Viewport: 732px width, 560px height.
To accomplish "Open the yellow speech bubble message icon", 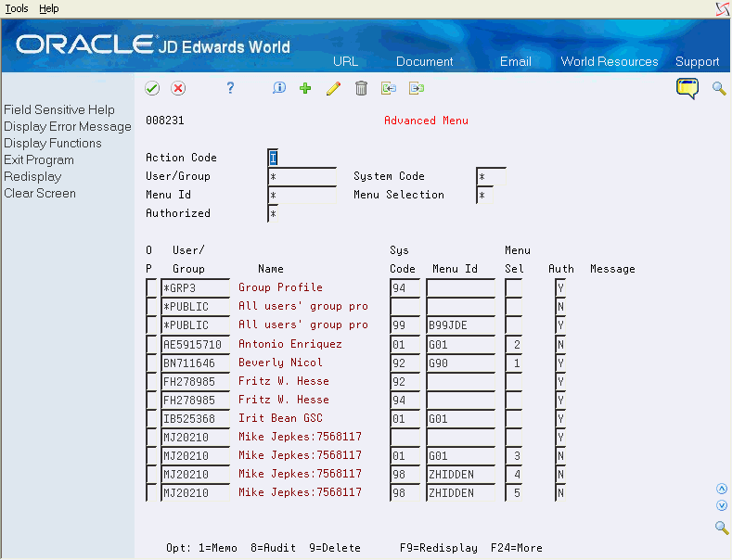I will 687,88.
